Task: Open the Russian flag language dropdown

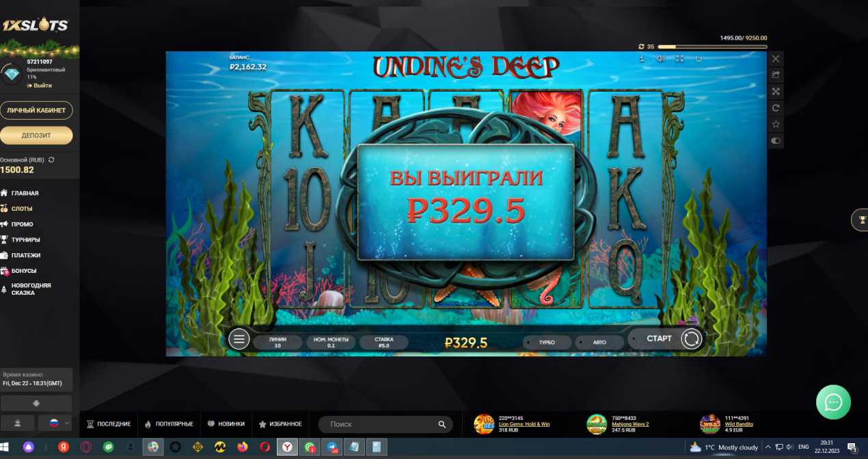Action: point(55,423)
